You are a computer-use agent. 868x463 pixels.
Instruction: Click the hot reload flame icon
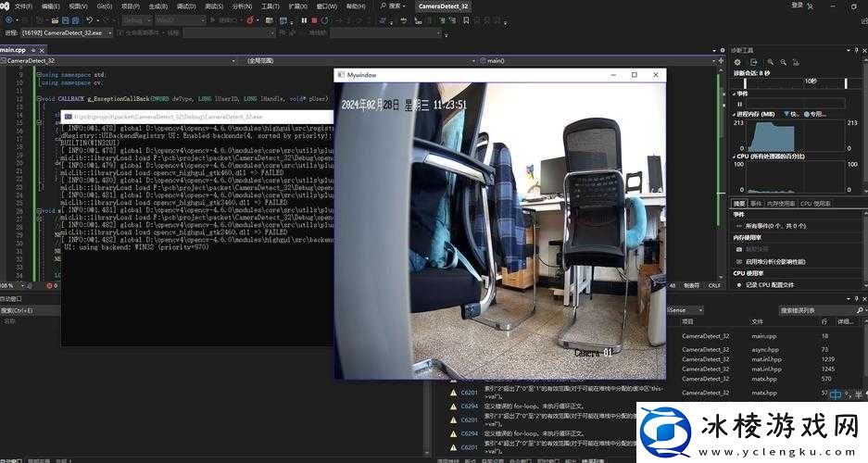[250, 20]
